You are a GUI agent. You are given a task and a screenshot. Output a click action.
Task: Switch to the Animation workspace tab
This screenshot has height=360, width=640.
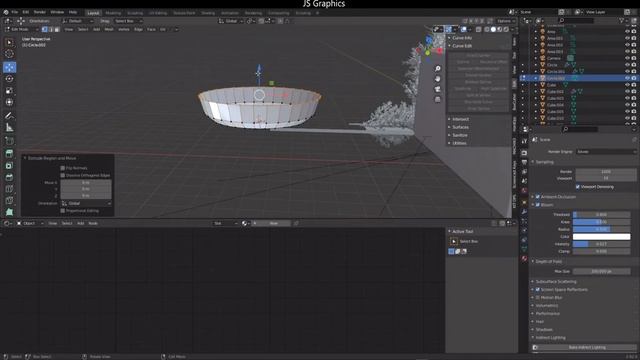pos(230,13)
